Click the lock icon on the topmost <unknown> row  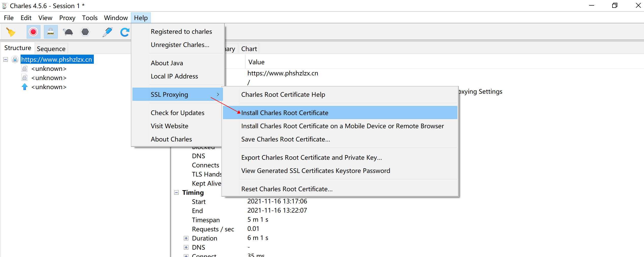pyautogui.click(x=24, y=69)
